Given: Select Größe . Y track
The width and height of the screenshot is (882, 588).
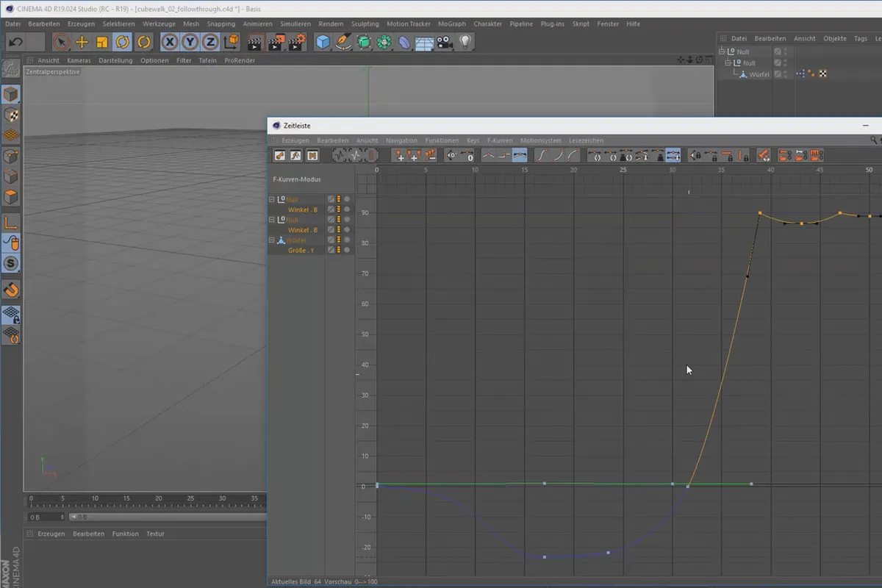Looking at the screenshot, I should (x=301, y=250).
